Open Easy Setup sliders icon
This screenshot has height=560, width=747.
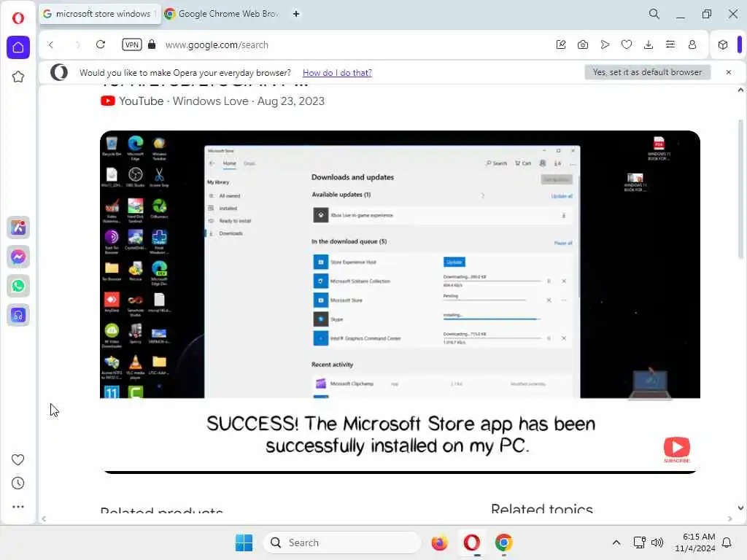click(670, 44)
